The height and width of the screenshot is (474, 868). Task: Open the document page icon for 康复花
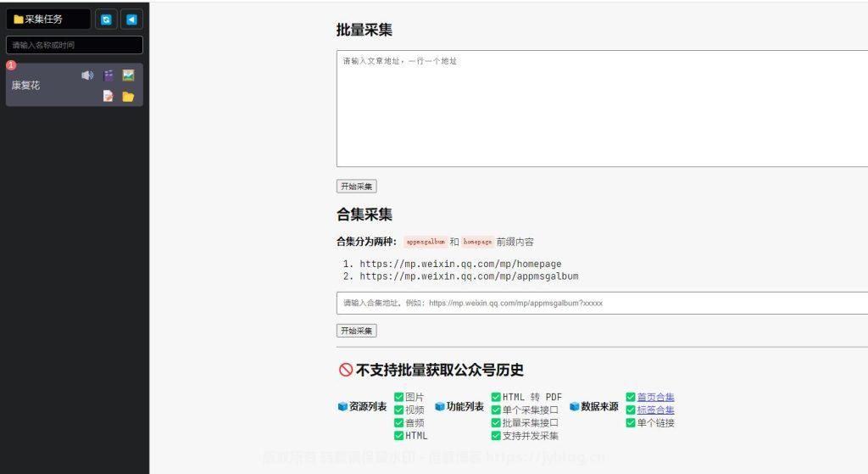[108, 97]
